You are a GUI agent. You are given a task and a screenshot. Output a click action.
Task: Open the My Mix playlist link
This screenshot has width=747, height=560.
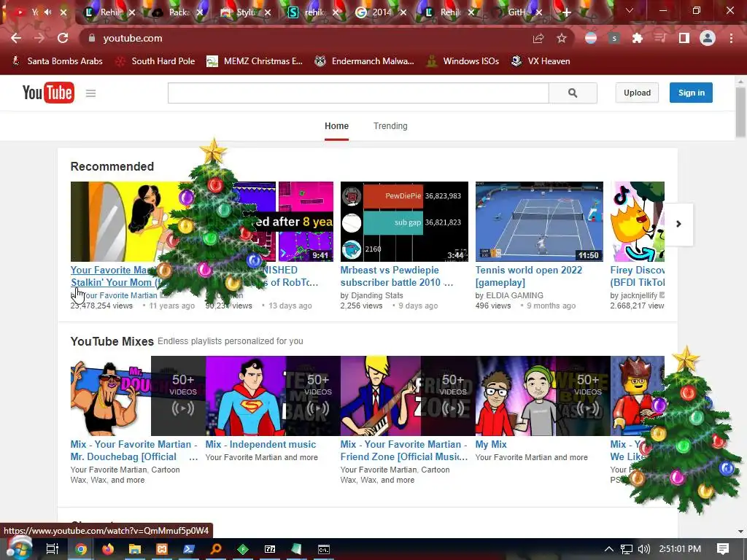pos(491,444)
